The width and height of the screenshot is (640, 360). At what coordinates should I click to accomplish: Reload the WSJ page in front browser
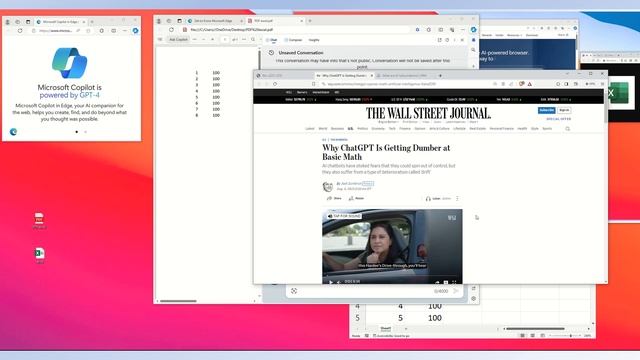point(275,84)
